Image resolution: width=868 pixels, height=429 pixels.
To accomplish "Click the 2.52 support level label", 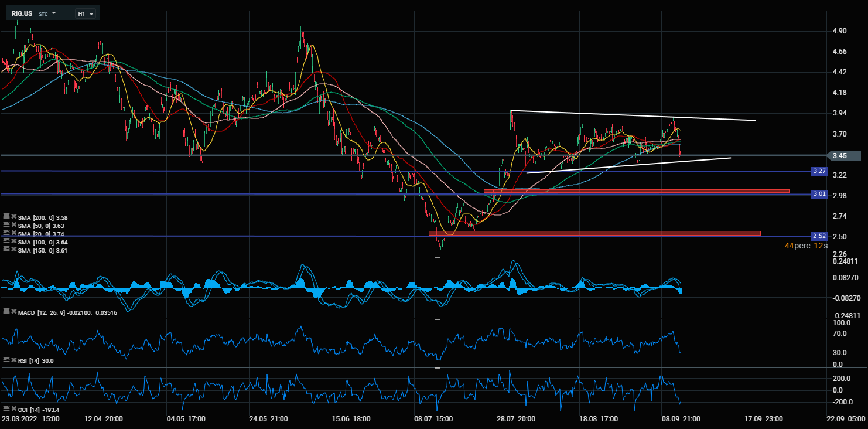I will pos(819,236).
